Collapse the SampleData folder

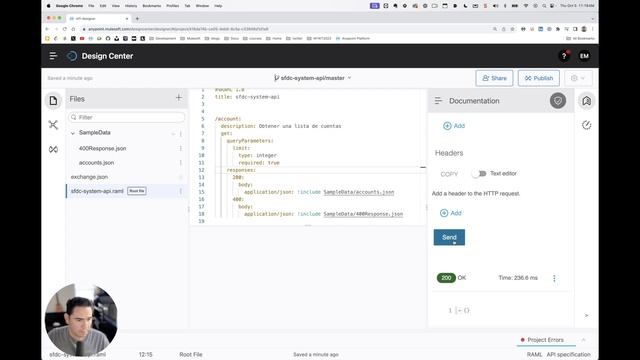(73, 133)
